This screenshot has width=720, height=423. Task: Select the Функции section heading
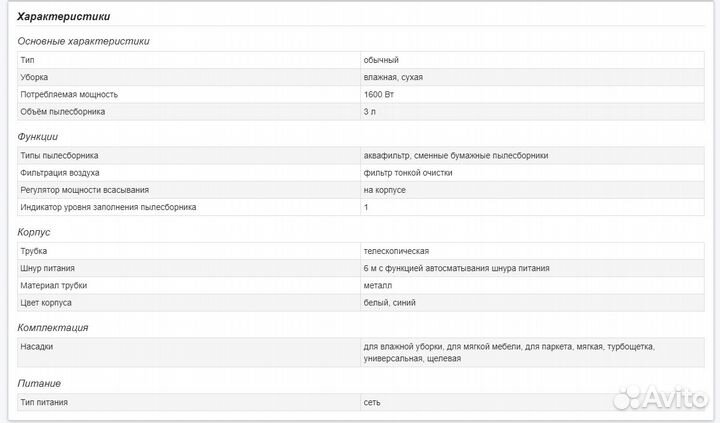point(38,137)
